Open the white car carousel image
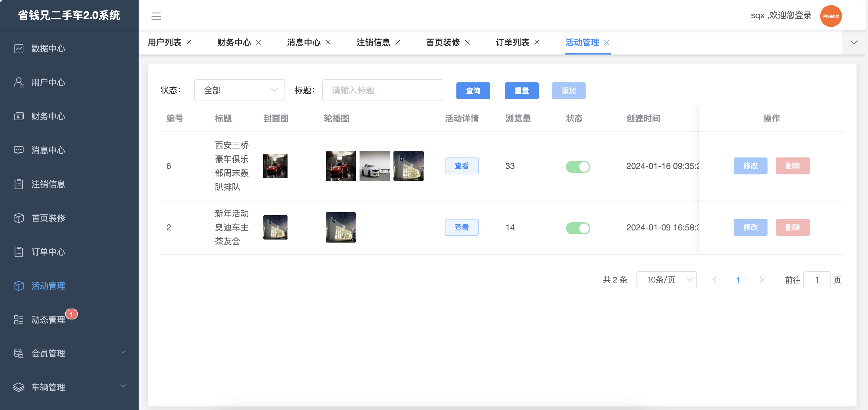Screen dimensions: 868x410 375,166
